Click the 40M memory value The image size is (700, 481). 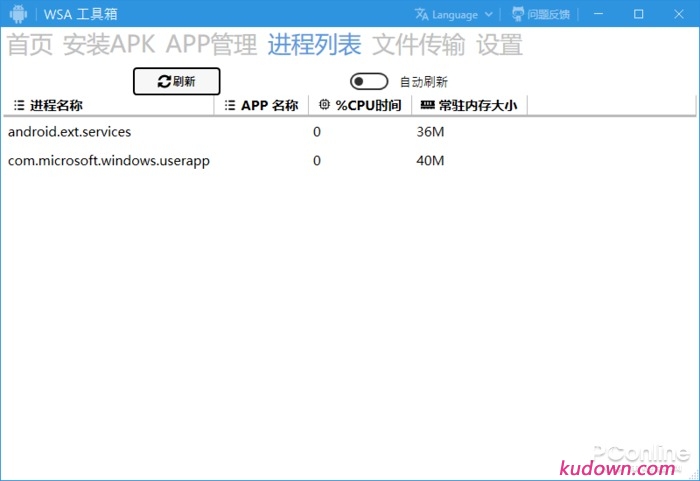[x=430, y=160]
